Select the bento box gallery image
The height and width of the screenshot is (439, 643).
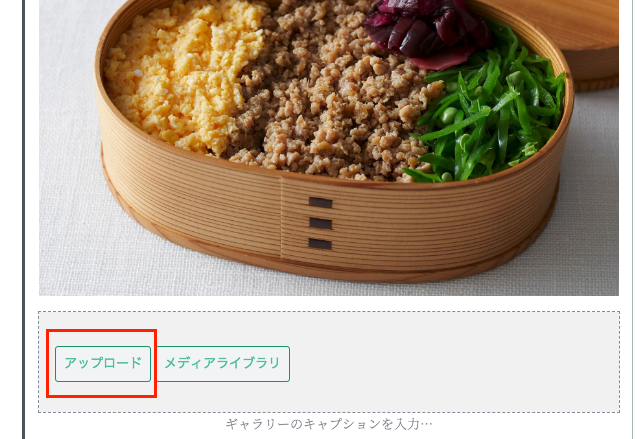[328, 148]
